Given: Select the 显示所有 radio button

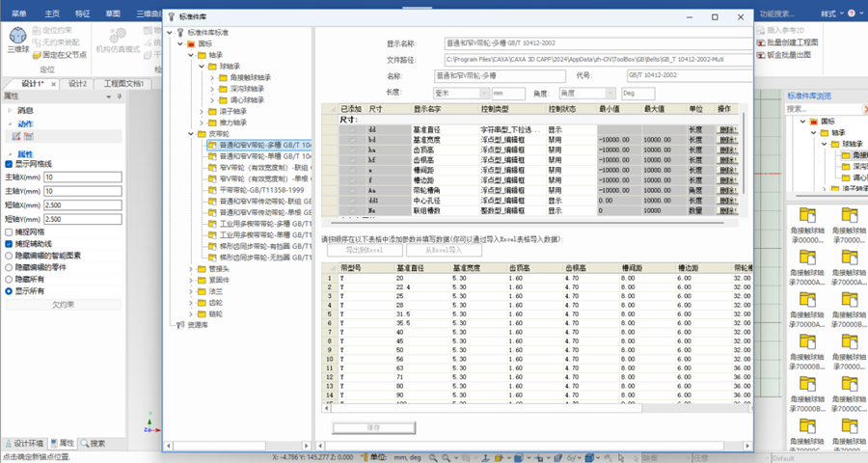Looking at the screenshot, I should [9, 291].
